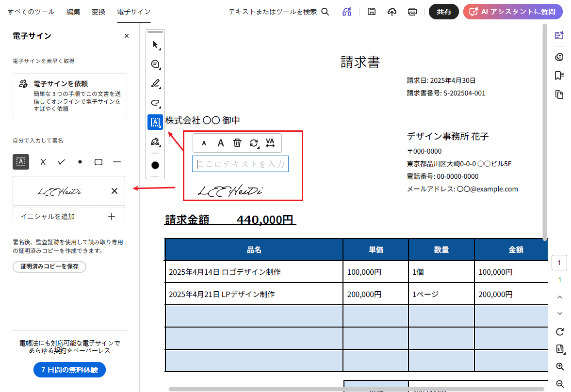Click the drag handle atop floating toolbar
The height and width of the screenshot is (392, 571).
pos(156,32)
